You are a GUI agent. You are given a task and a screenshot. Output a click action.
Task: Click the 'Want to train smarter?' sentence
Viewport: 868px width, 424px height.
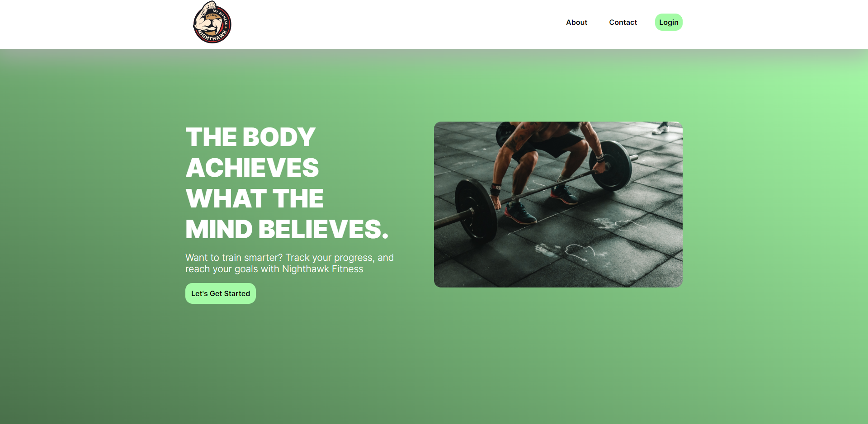tap(234, 258)
